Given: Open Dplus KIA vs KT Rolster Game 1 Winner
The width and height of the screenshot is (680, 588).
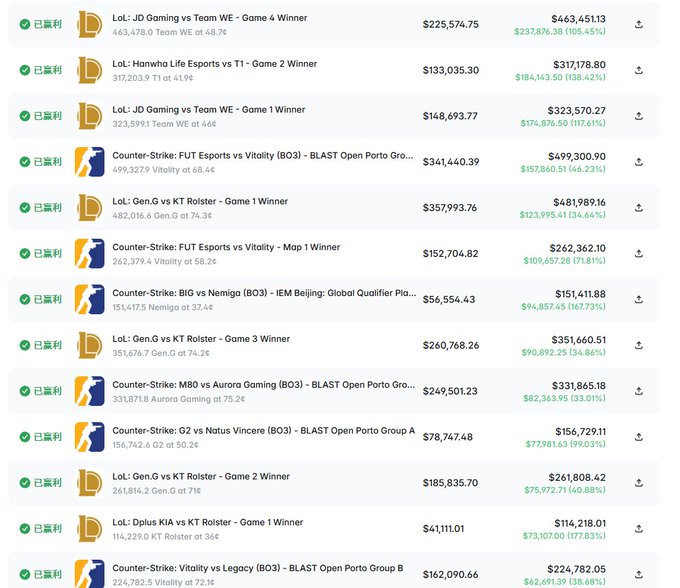Looking at the screenshot, I should coord(208,523).
